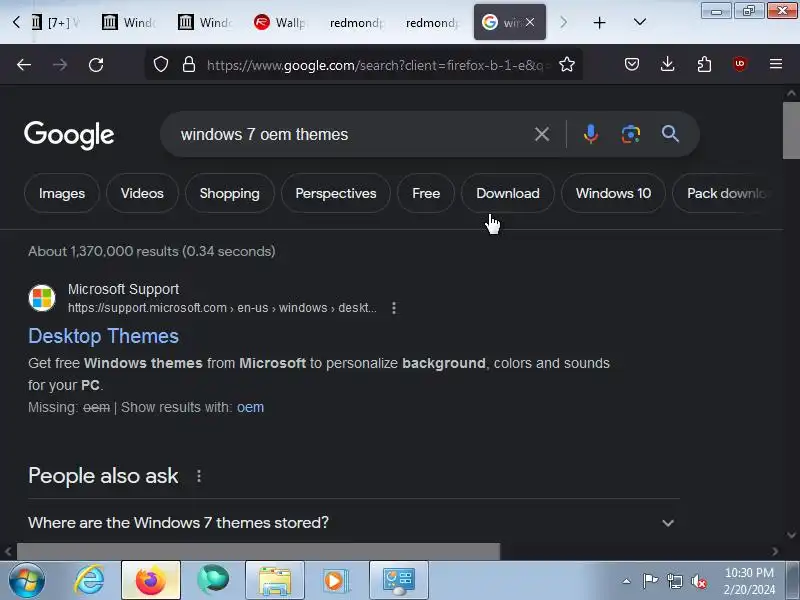Bookmark this page with the star icon

pyautogui.click(x=567, y=65)
